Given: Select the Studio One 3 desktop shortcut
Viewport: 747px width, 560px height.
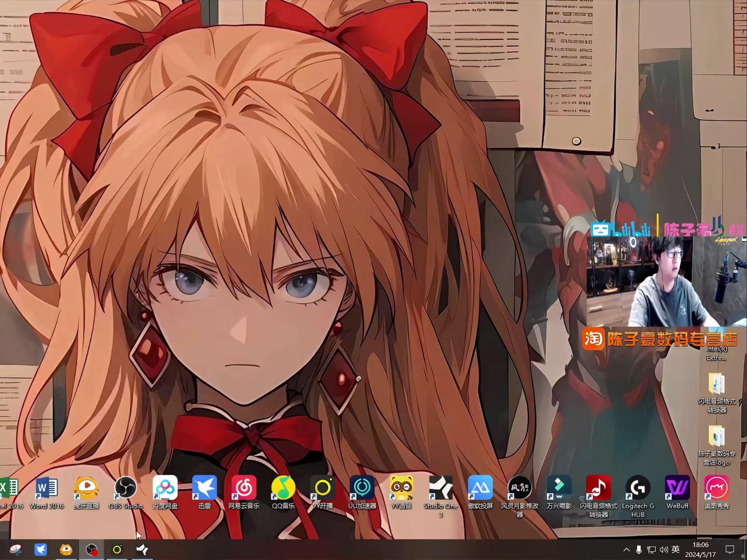Looking at the screenshot, I should tap(441, 496).
